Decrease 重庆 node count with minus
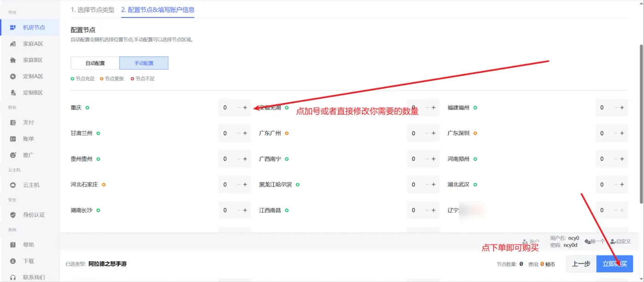The width and height of the screenshot is (644, 282). coord(238,107)
